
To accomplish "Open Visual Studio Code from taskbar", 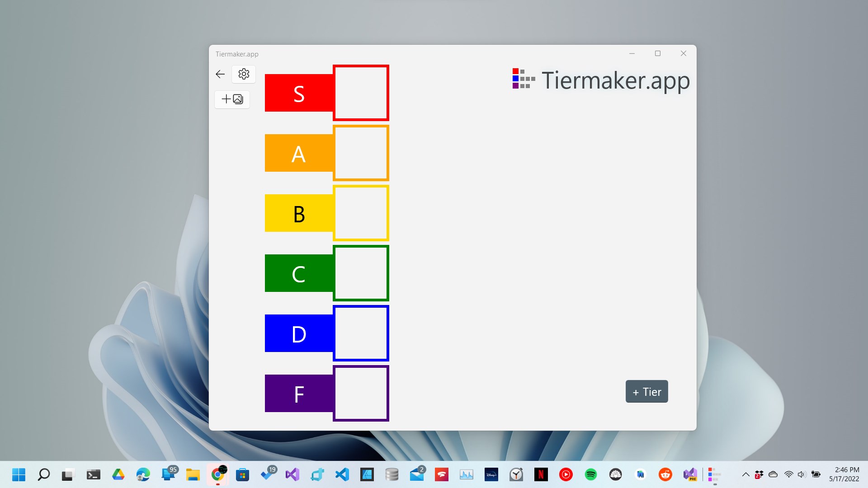I will [x=342, y=474].
